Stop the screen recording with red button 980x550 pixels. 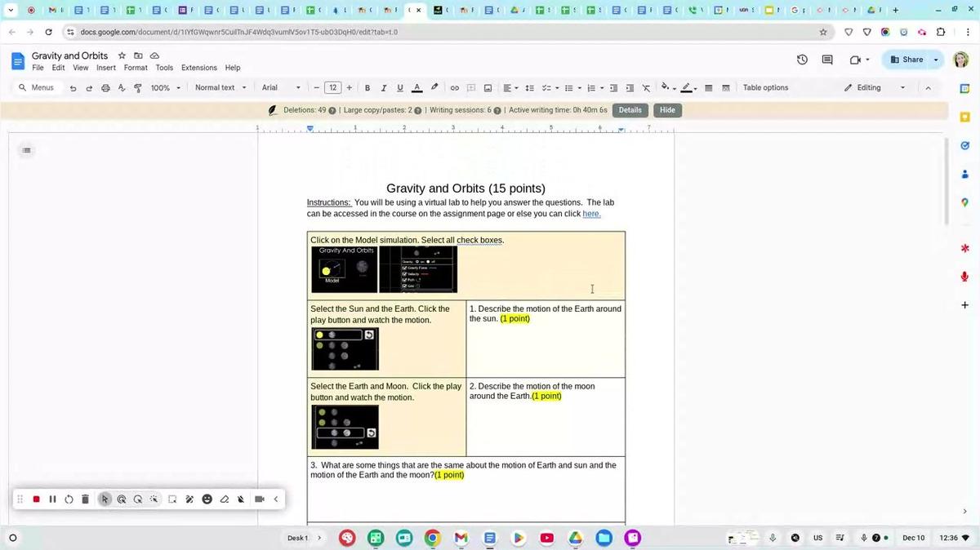[x=36, y=499]
